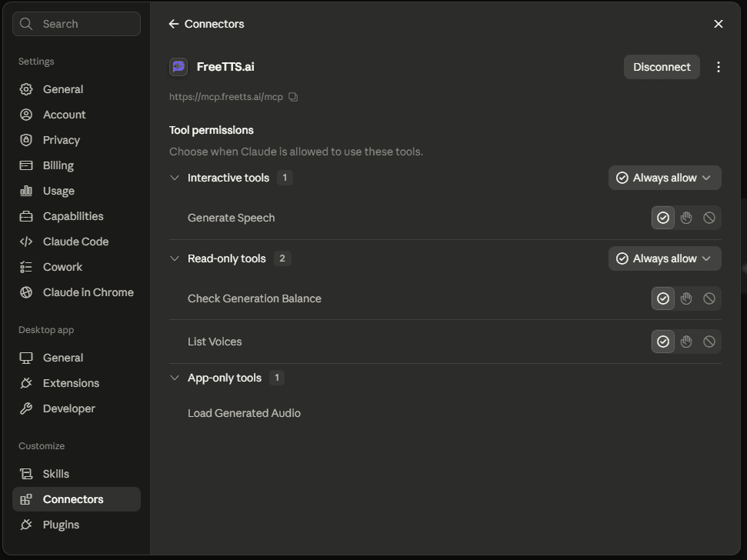Click the Claude Code brackets icon
747x560 pixels.
(26, 242)
